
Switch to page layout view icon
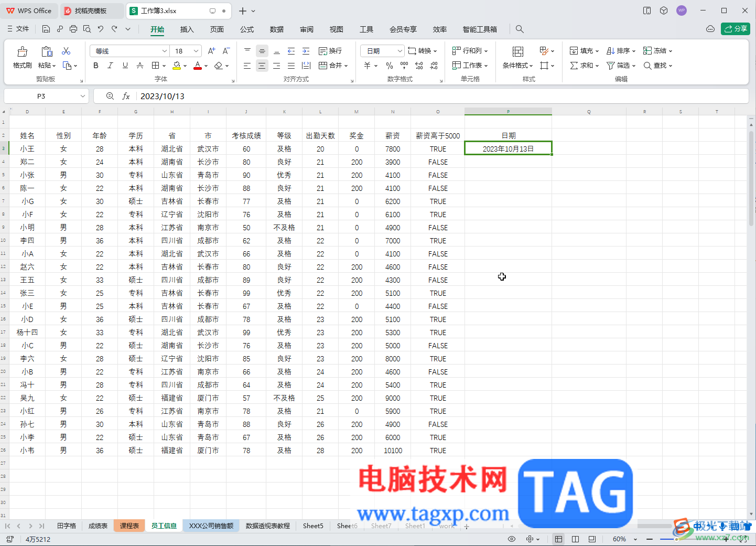click(x=575, y=539)
